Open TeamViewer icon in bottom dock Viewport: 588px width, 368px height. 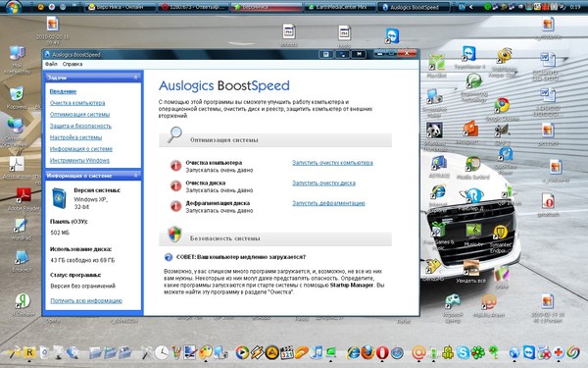click(529, 353)
